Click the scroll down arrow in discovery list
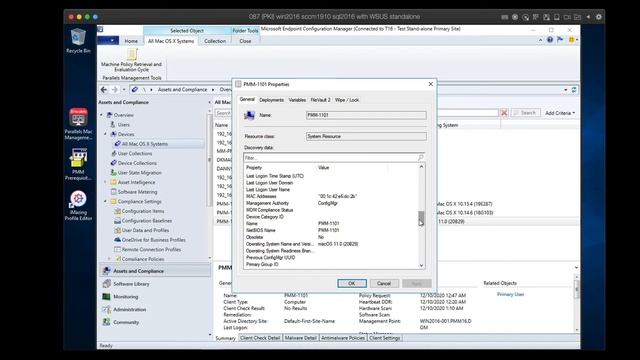 click(421, 266)
